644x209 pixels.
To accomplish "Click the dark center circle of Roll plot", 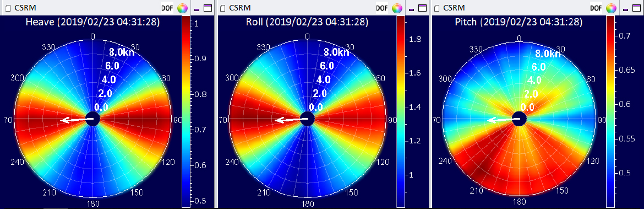I will (x=307, y=119).
